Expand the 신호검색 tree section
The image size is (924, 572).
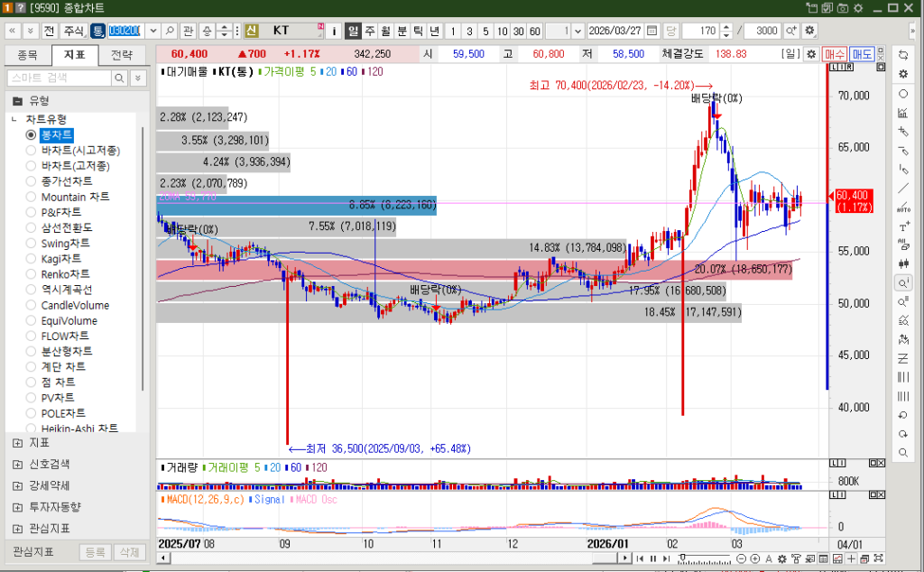18,464
